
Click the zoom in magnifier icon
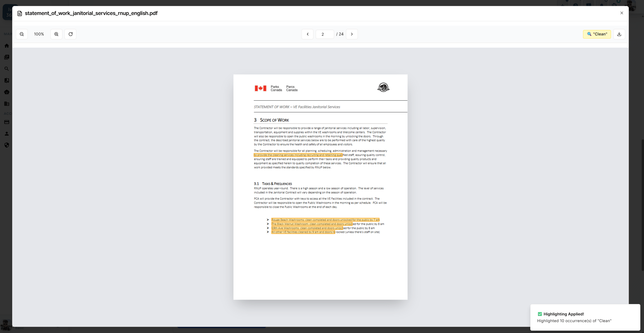coord(56,34)
